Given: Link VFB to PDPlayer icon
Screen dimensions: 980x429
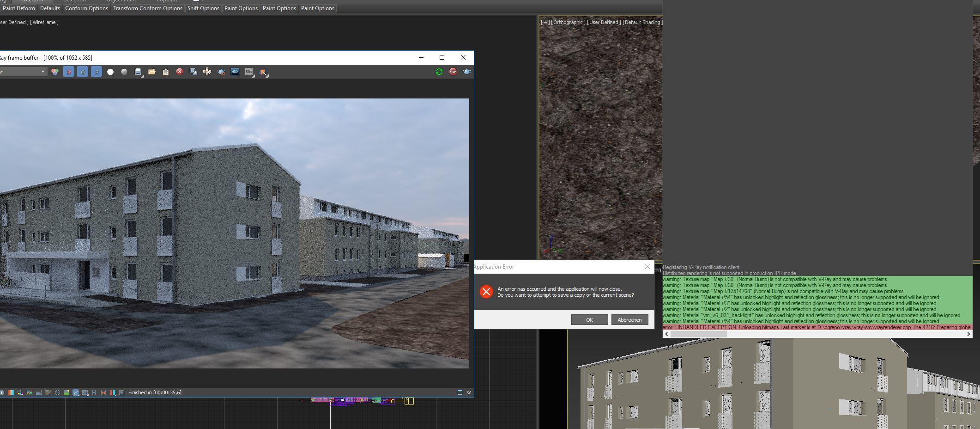Looking at the screenshot, I should coord(235,72).
